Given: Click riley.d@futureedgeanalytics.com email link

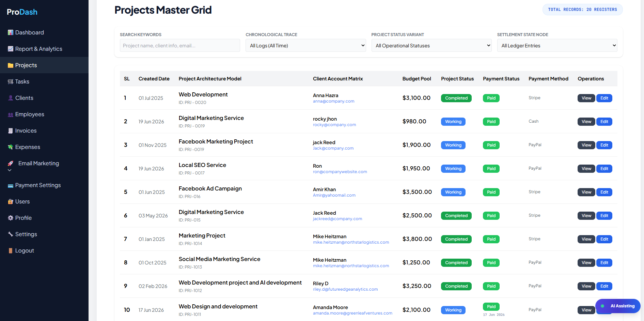Looking at the screenshot, I should (345, 289).
